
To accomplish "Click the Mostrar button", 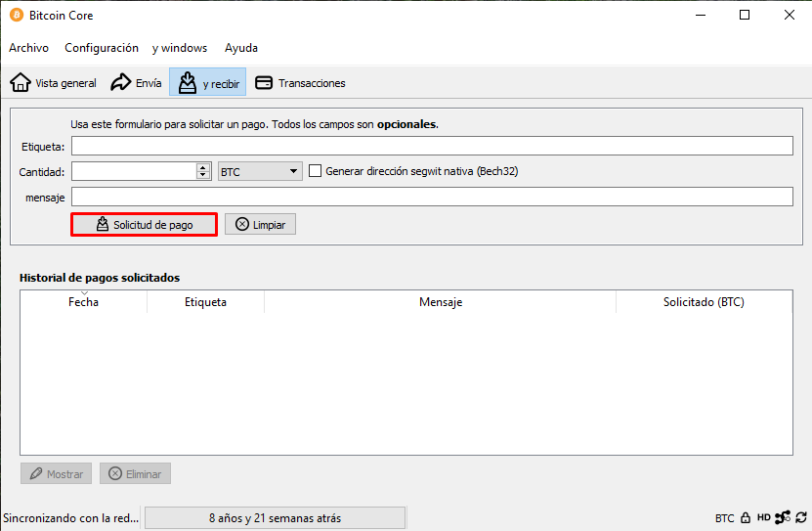I will 56,473.
